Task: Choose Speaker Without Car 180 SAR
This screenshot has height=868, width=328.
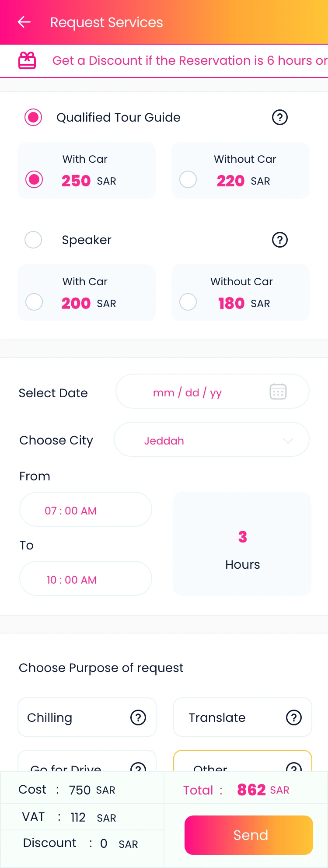Action: pos(188,302)
